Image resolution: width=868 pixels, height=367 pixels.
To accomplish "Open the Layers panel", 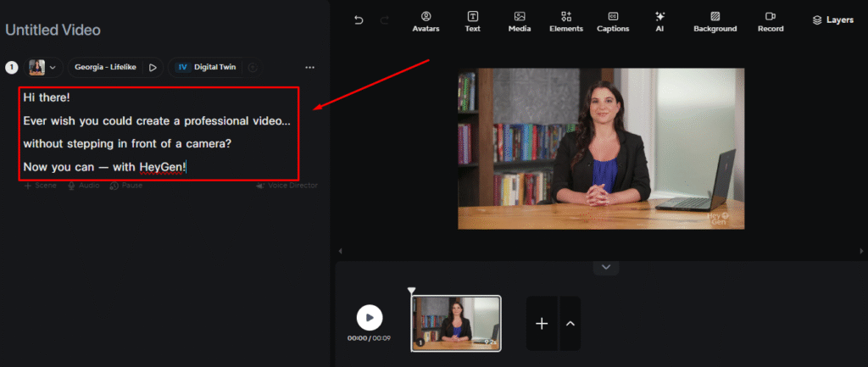I will pos(832,19).
